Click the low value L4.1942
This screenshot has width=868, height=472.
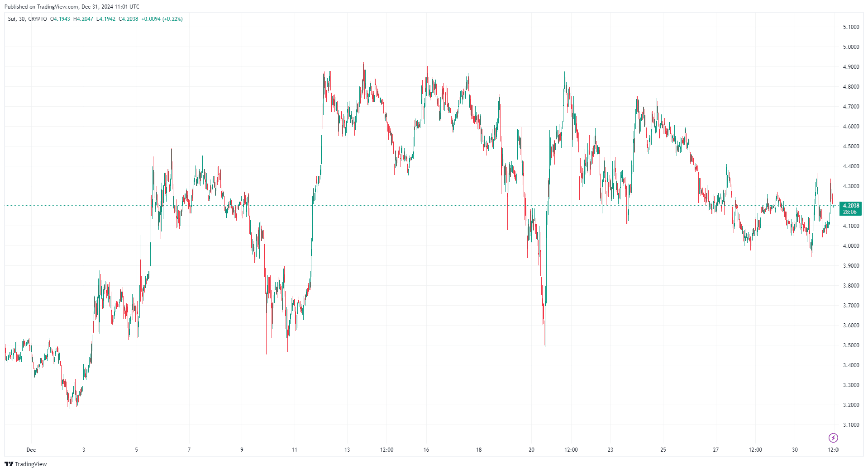[x=106, y=19]
